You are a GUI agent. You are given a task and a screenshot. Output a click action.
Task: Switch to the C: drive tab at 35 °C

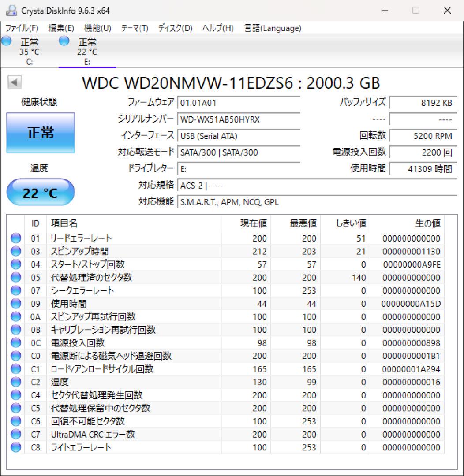click(29, 52)
